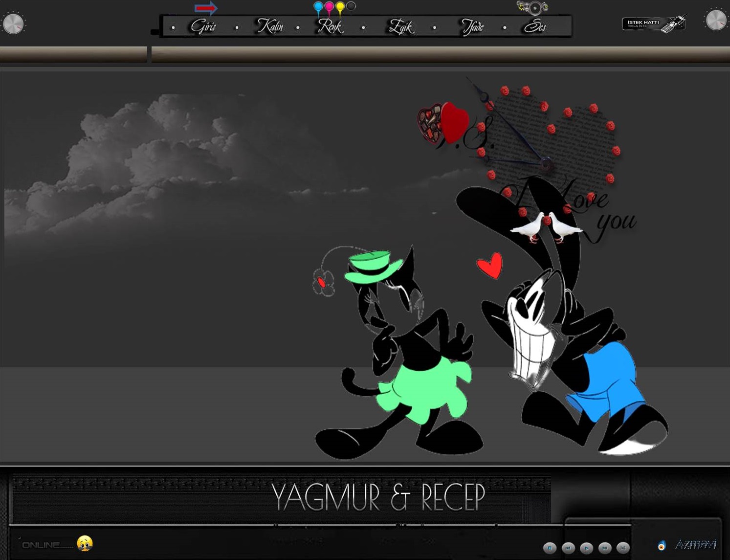The image size is (730, 560).
Task: Click the wide message input bar
Action: click(441, 54)
